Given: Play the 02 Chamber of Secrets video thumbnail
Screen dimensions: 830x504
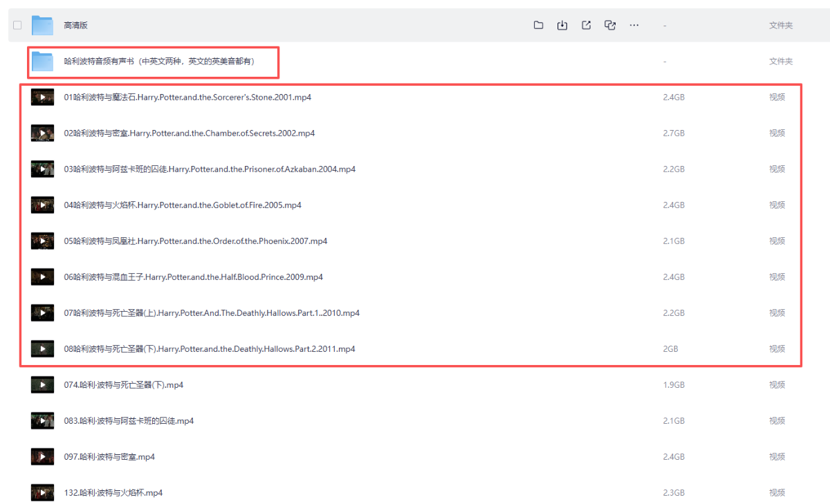Looking at the screenshot, I should (x=42, y=133).
